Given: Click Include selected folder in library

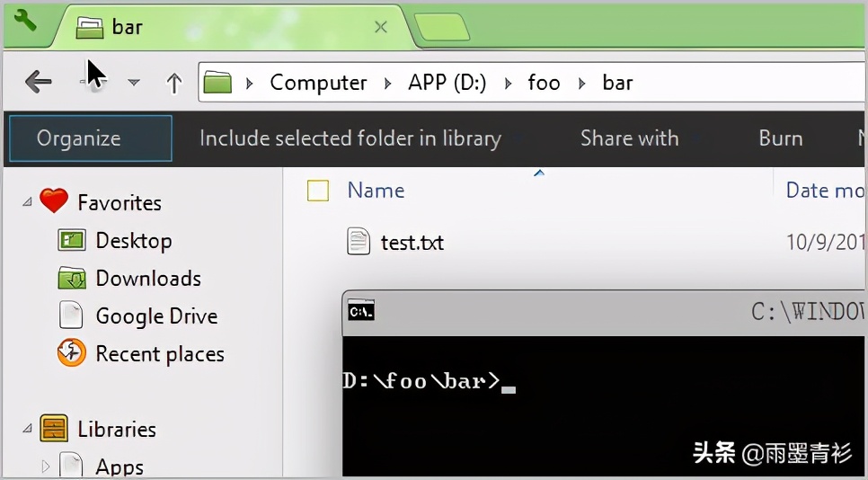Looking at the screenshot, I should coord(350,138).
